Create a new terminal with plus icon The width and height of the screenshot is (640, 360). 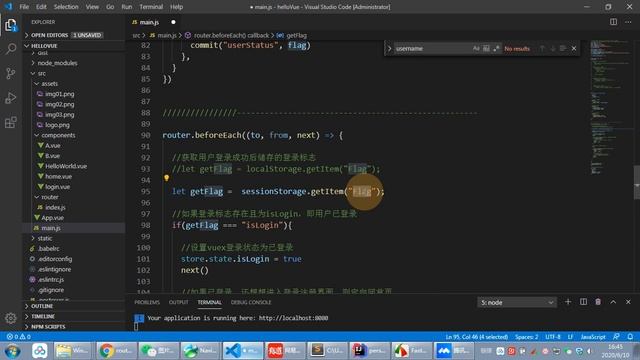click(x=568, y=302)
